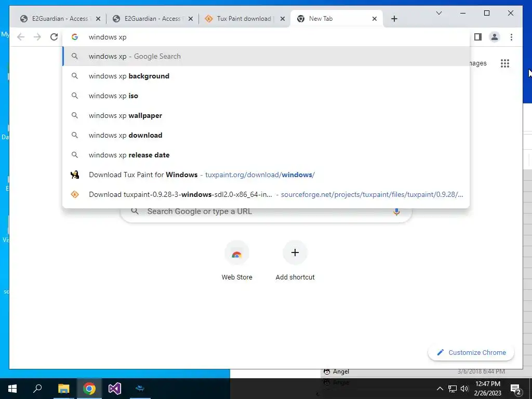Open the tab search dropdown chevron
Image resolution: width=532 pixels, height=399 pixels.
438,13
